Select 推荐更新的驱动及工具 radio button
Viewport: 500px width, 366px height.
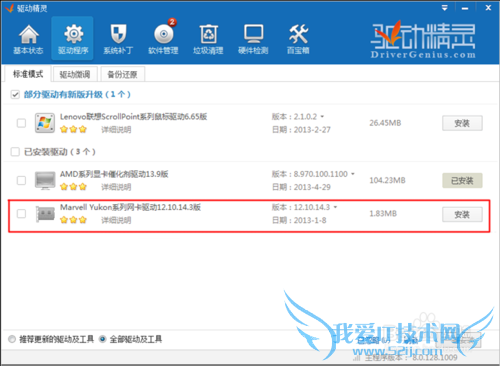[x=12, y=339]
